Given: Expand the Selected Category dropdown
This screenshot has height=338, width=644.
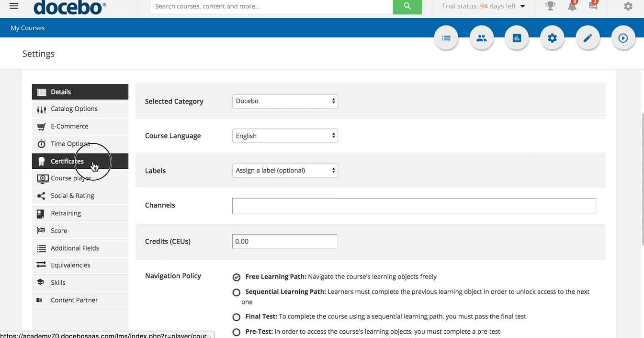Looking at the screenshot, I should click(x=285, y=101).
